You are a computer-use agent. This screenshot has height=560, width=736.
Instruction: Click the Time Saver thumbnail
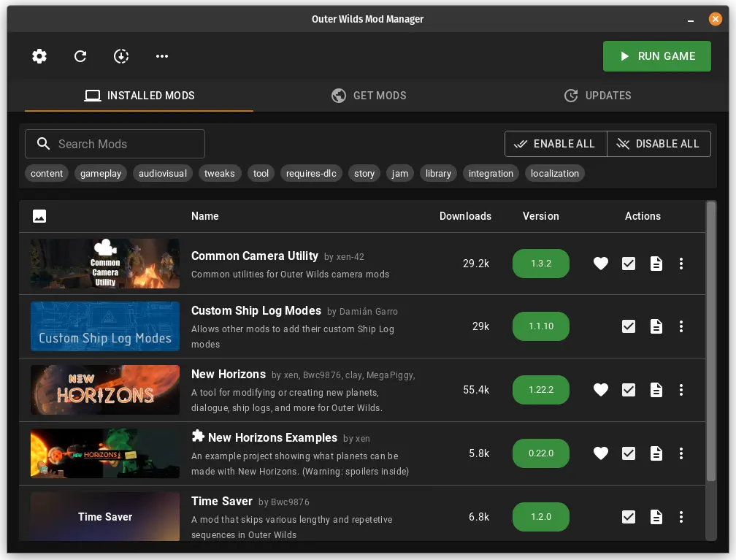105,516
